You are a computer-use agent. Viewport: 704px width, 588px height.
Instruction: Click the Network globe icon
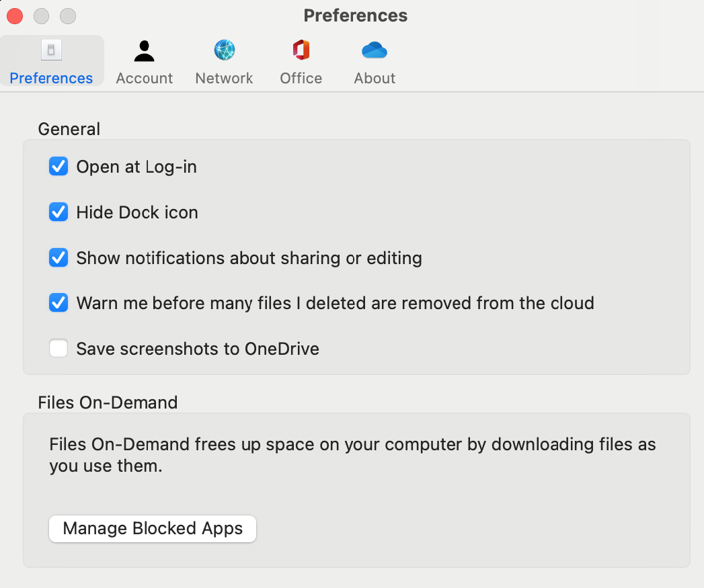click(224, 50)
